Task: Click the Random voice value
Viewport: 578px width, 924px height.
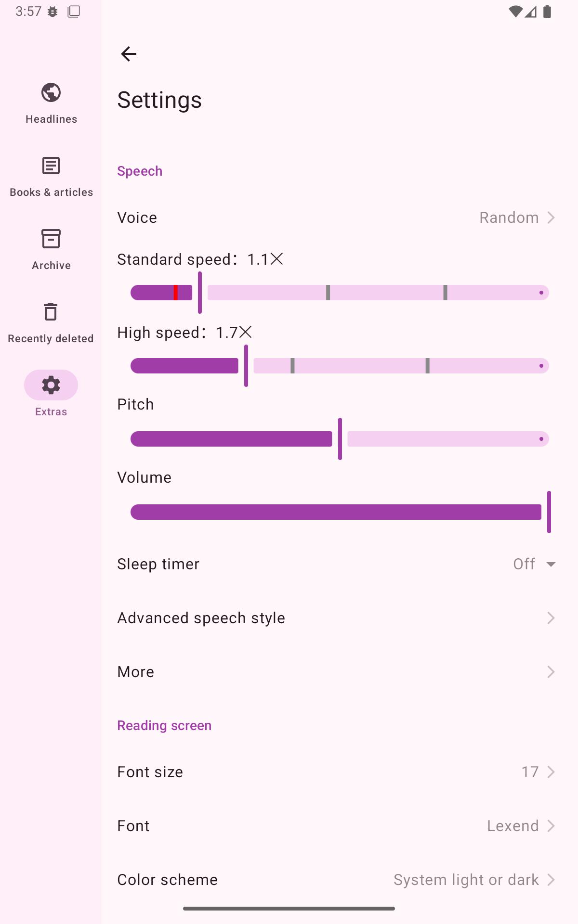Action: [509, 218]
